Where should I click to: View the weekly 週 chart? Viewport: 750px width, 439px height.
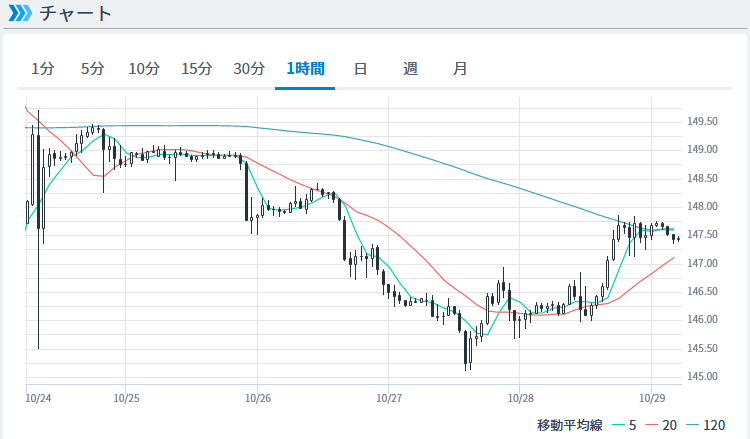[410, 69]
